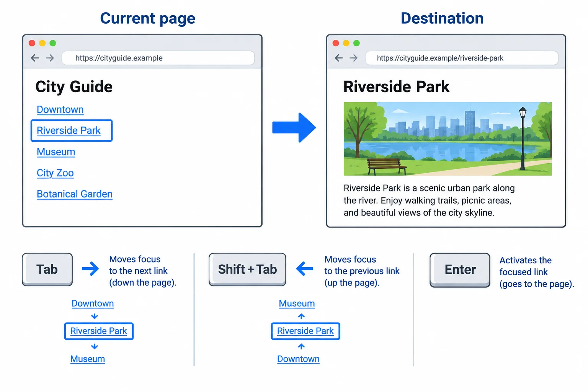Click the "Activates the focused link" description

tap(537, 272)
